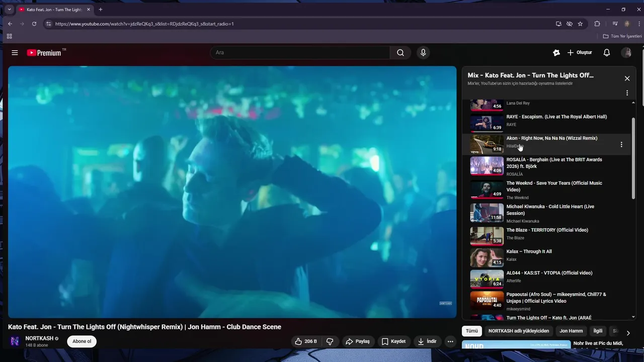Viewport: 644px width, 362px height.
Task: Open The Weeknd thumbnail 4:09
Action: 487,190
